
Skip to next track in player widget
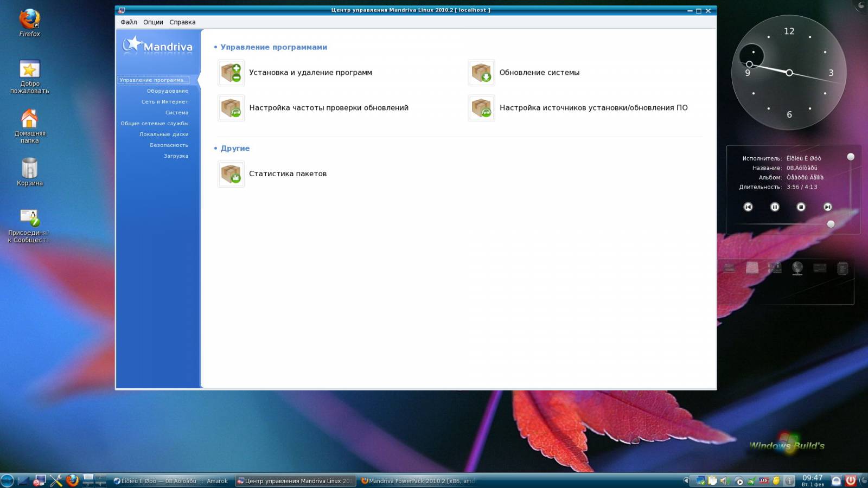[827, 207]
